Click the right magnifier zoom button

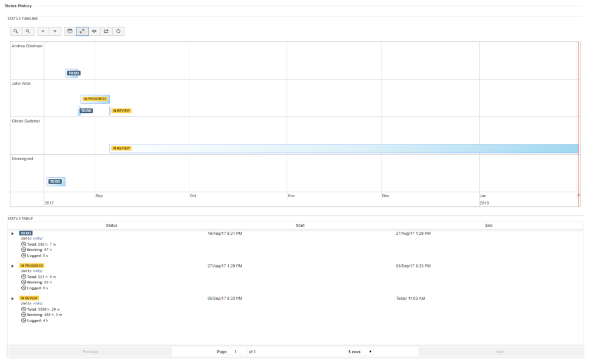pos(28,32)
